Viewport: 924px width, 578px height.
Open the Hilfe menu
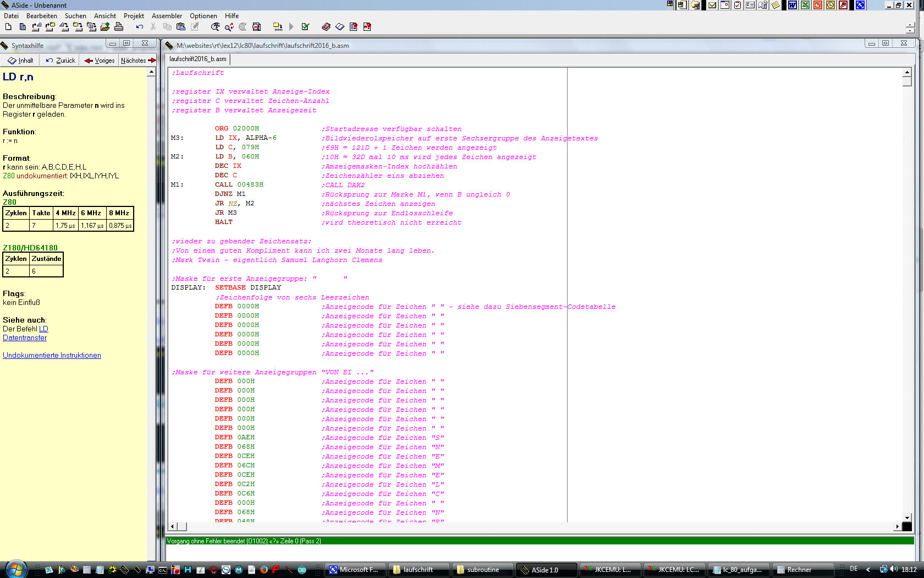click(232, 16)
